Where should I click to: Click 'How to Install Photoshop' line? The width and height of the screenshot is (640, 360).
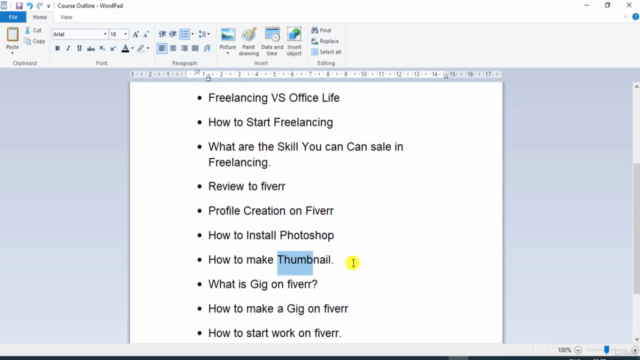271,236
